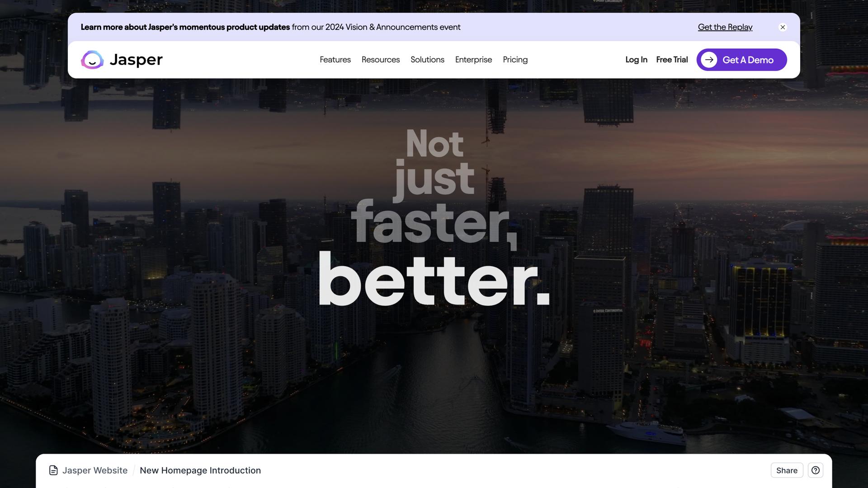Click the Jasper wordmark text

[x=136, y=60]
